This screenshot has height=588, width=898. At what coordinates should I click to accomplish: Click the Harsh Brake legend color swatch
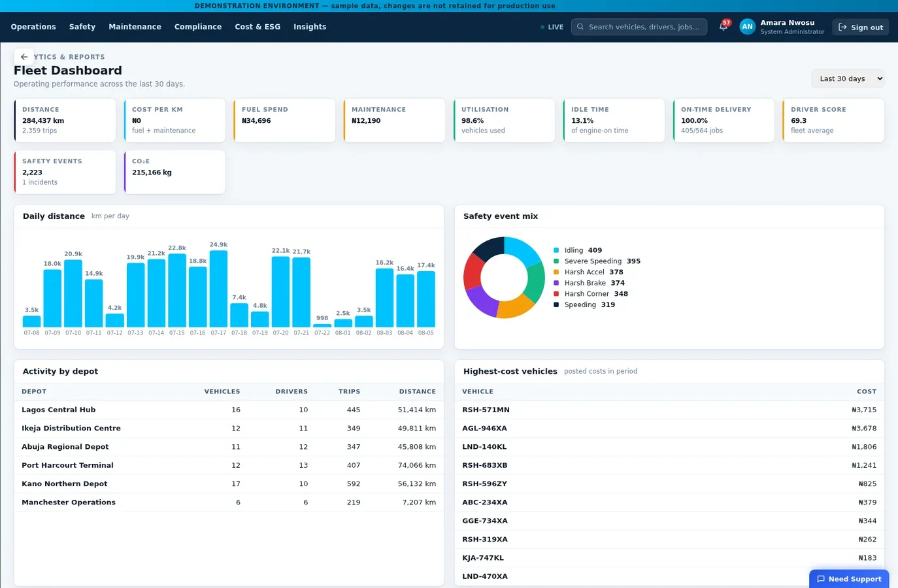(556, 283)
